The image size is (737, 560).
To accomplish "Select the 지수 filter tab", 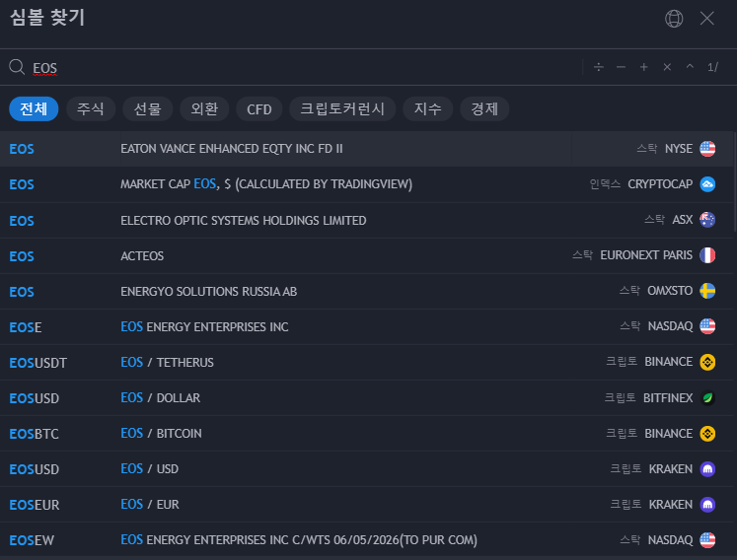I will point(428,109).
